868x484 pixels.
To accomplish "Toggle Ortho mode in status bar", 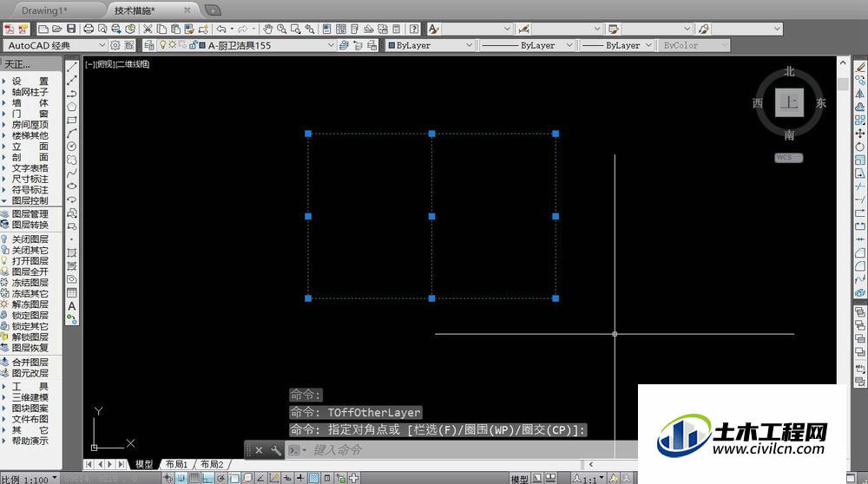I will pyautogui.click(x=207, y=479).
